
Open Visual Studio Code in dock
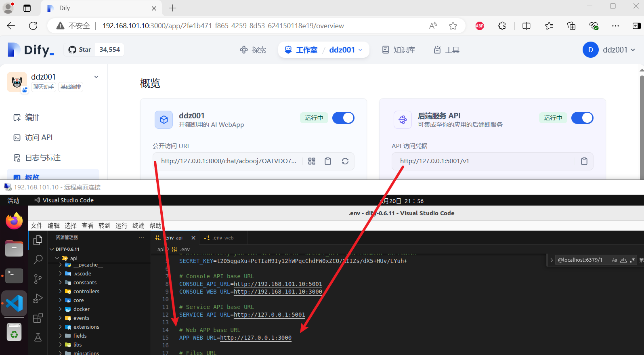coord(14,303)
